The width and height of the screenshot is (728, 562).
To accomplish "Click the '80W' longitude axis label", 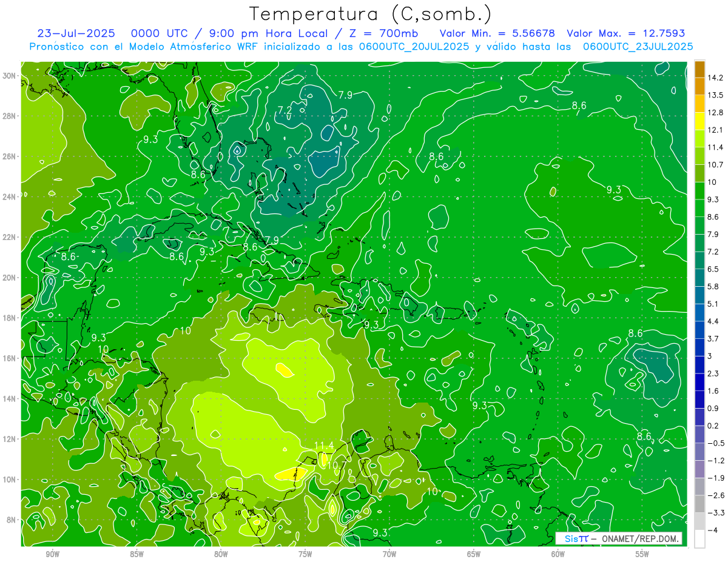I will 221,554.
